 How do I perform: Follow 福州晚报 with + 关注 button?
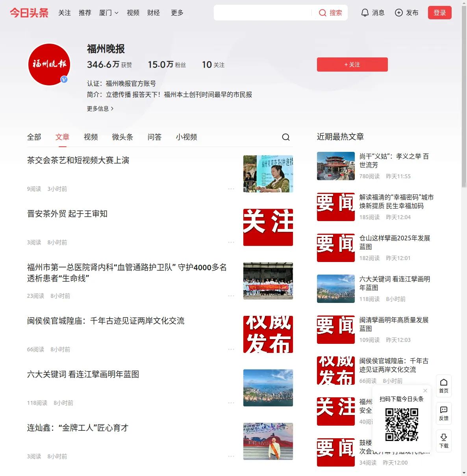click(x=352, y=65)
